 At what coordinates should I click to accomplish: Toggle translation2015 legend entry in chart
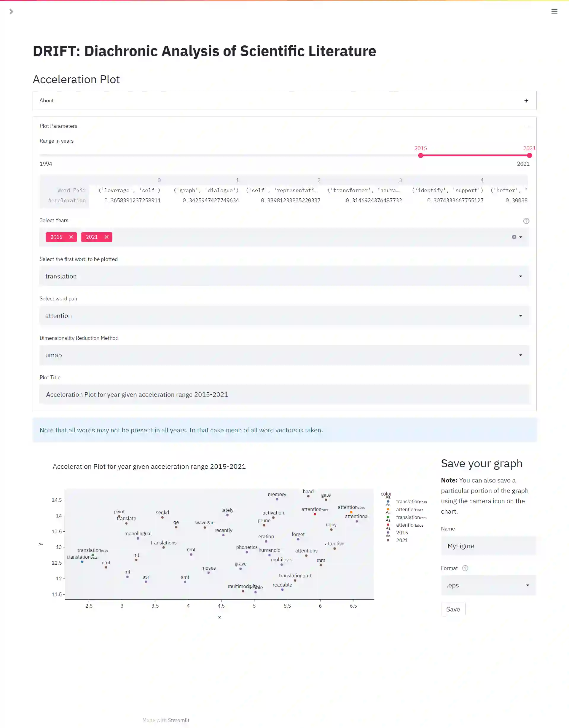pyautogui.click(x=411, y=502)
